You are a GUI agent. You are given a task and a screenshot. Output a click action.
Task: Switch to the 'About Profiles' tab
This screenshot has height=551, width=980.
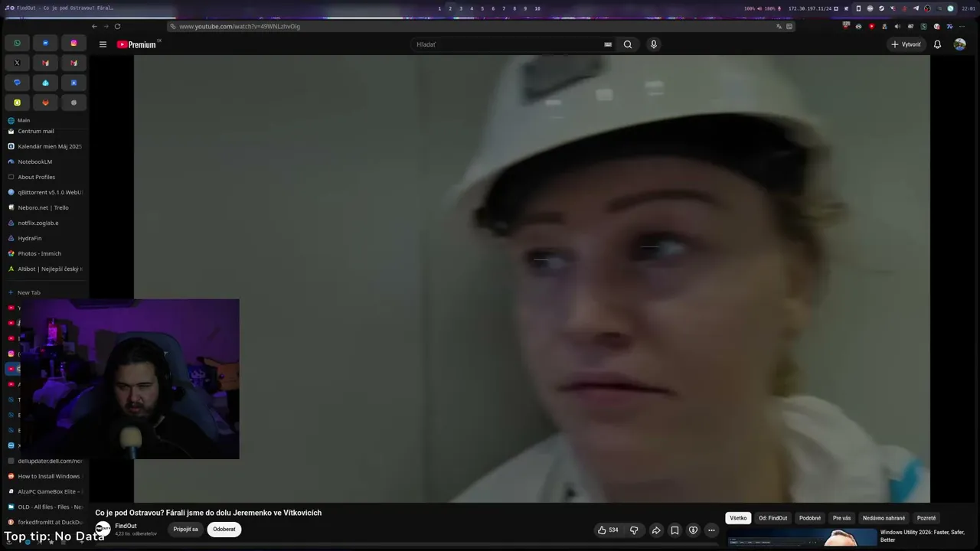tap(44, 177)
